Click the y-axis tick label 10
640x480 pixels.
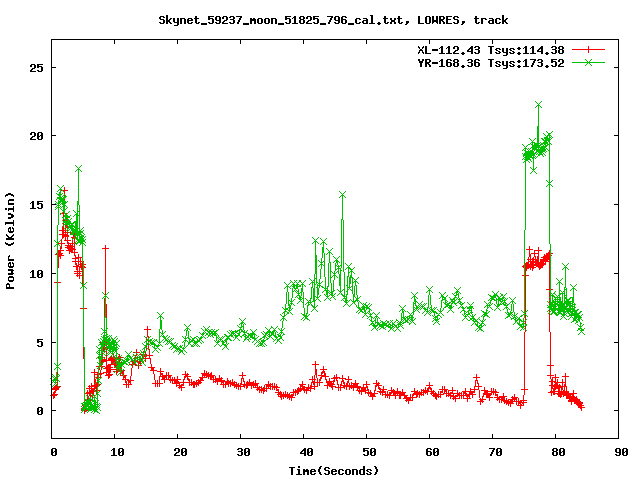click(x=36, y=274)
